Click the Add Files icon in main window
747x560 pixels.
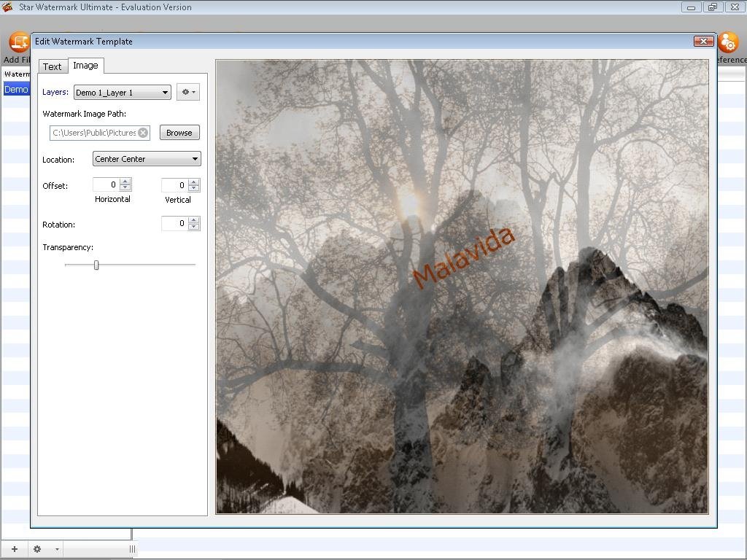[19, 43]
